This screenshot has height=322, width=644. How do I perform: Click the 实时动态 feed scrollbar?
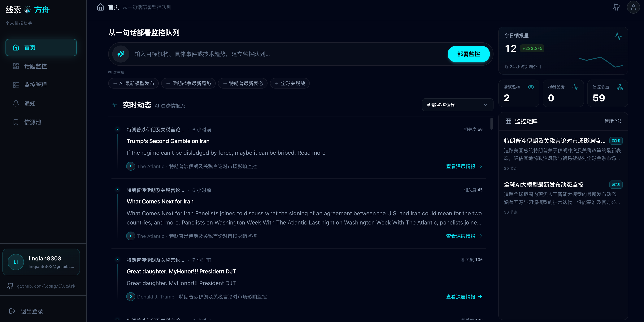pos(491,124)
